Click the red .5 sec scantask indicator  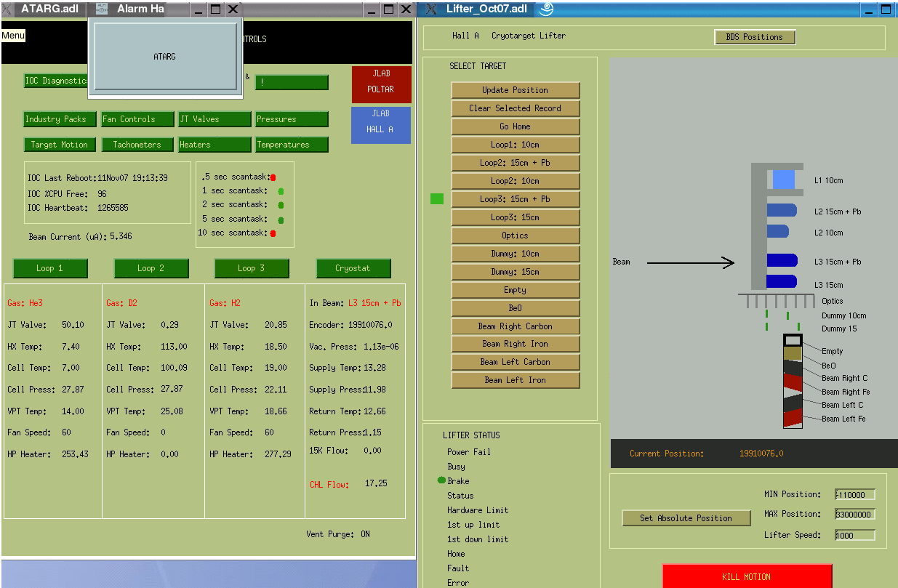click(x=273, y=177)
